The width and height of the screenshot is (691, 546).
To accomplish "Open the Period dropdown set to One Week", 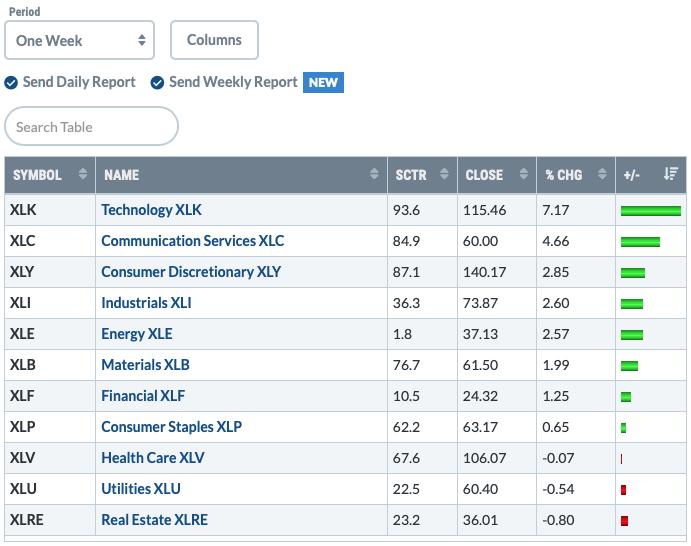I will [79, 40].
